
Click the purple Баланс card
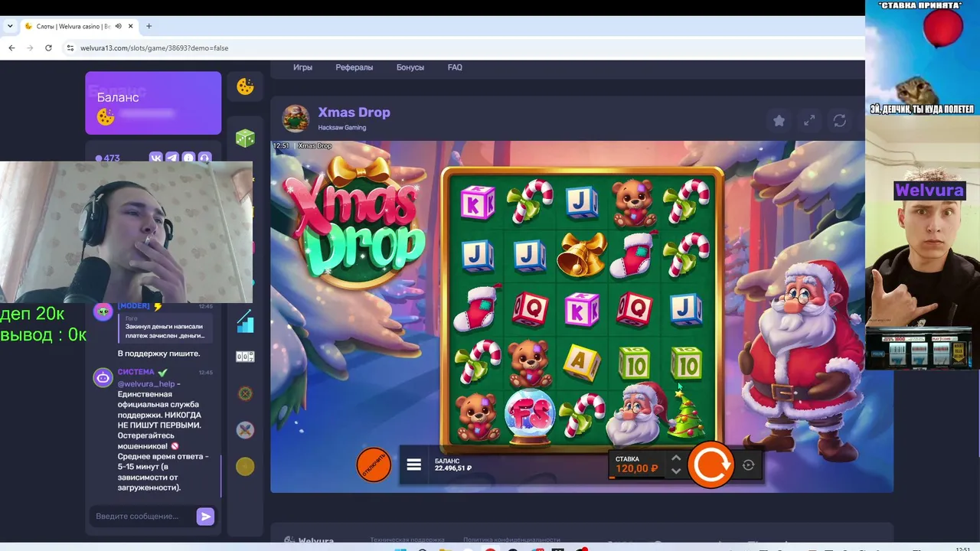(x=153, y=103)
